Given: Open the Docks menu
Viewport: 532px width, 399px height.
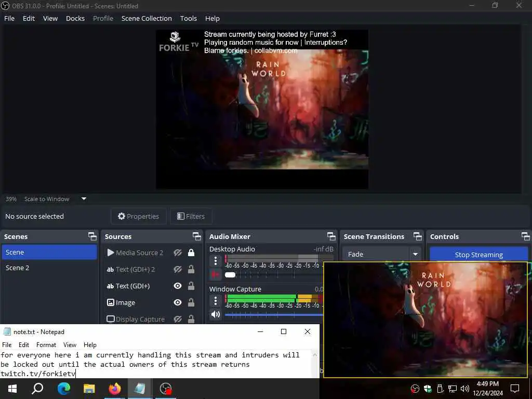Looking at the screenshot, I should point(75,18).
